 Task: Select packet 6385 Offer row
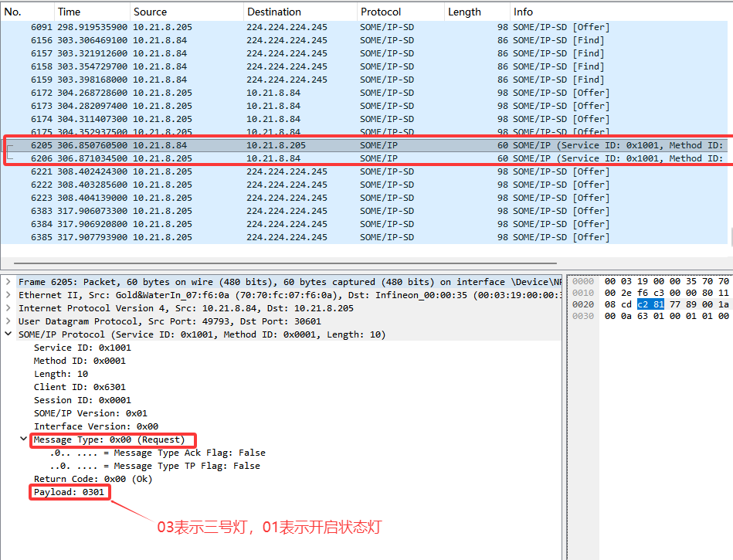[364, 237]
